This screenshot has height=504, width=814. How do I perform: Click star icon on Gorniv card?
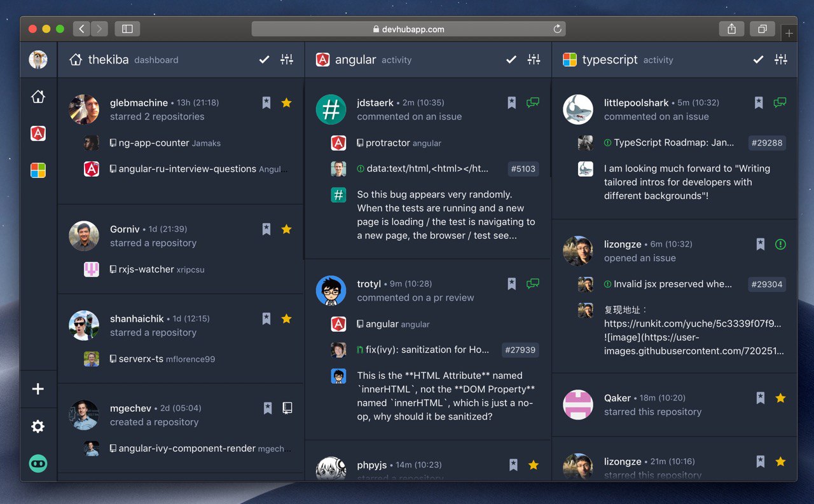tap(287, 229)
